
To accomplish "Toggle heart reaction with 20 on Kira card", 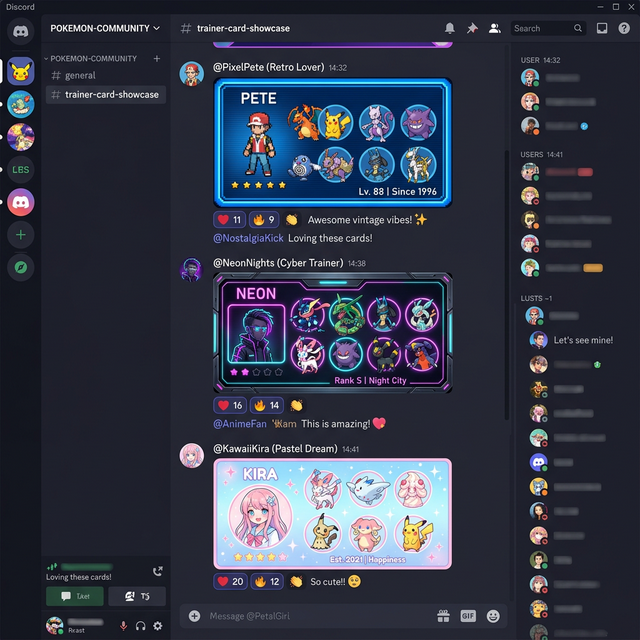I will (x=230, y=581).
